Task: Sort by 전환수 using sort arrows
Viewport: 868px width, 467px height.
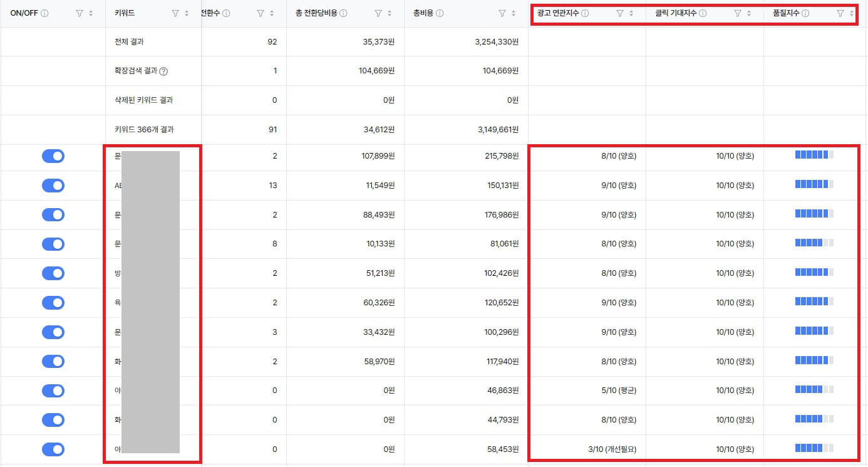Action: 273,13
